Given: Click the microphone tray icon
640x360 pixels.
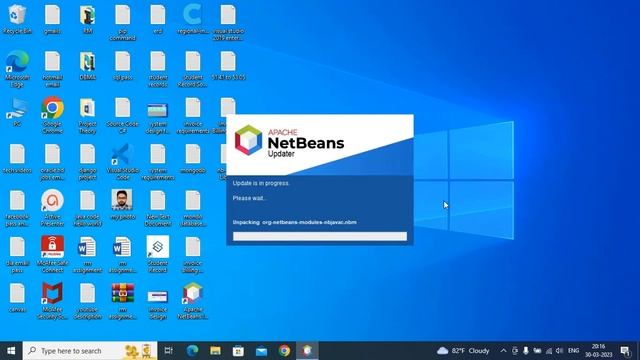Looking at the screenshot, I should 526,351.
